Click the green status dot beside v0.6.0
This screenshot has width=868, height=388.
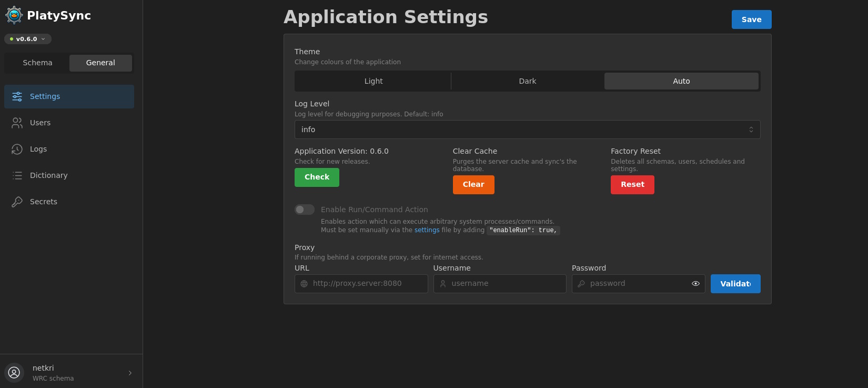point(12,39)
